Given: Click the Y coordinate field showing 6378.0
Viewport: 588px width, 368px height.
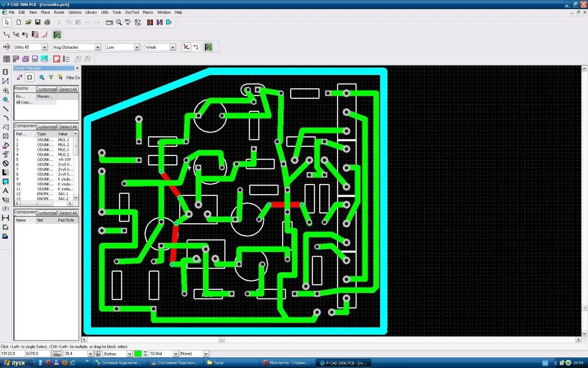Looking at the screenshot, I should pyautogui.click(x=38, y=354).
